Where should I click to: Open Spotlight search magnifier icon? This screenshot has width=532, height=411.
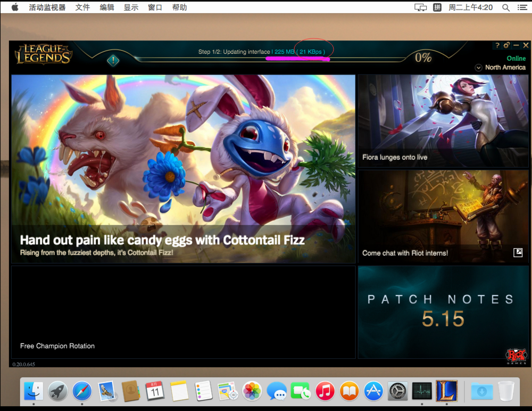click(505, 7)
